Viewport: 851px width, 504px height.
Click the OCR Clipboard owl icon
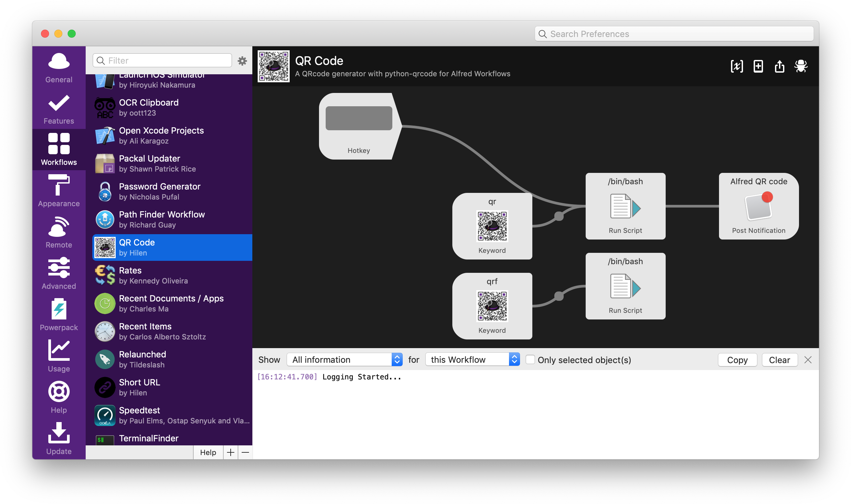click(105, 108)
